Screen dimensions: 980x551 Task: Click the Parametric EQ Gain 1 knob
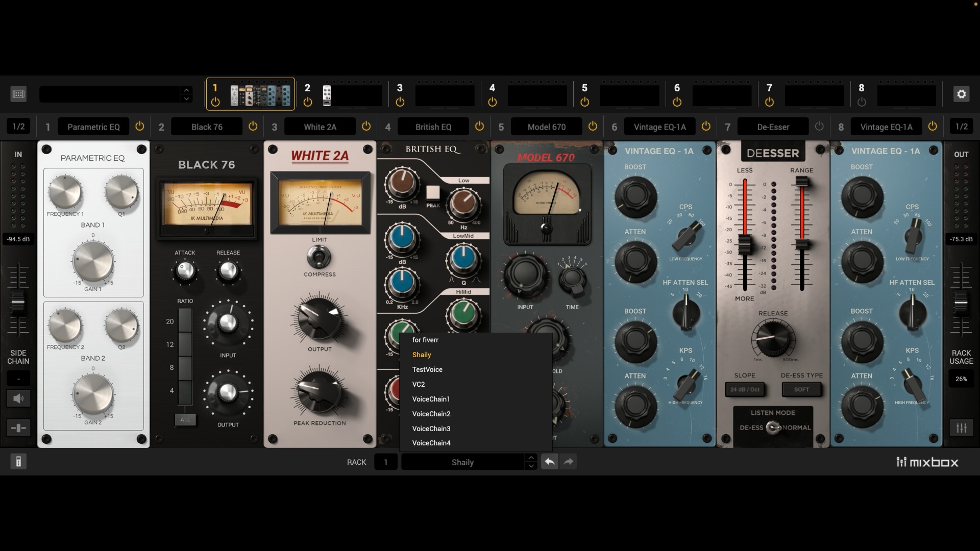93,261
